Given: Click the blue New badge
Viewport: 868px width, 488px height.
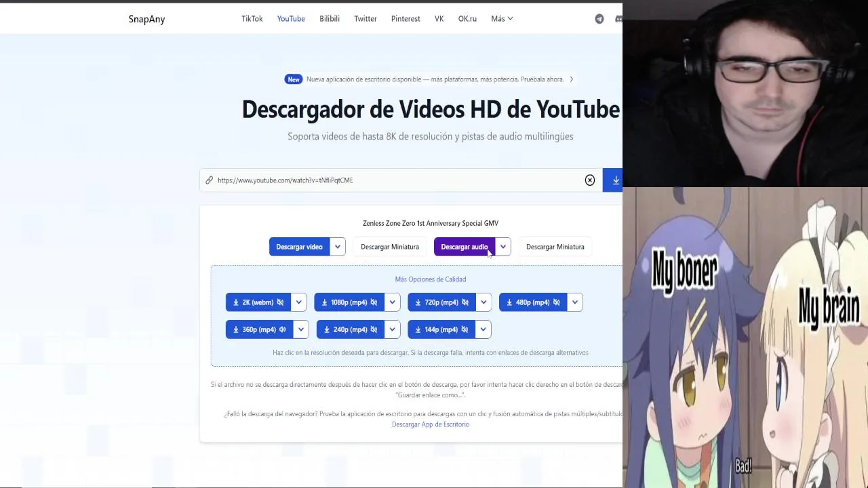Looking at the screenshot, I should [x=294, y=79].
